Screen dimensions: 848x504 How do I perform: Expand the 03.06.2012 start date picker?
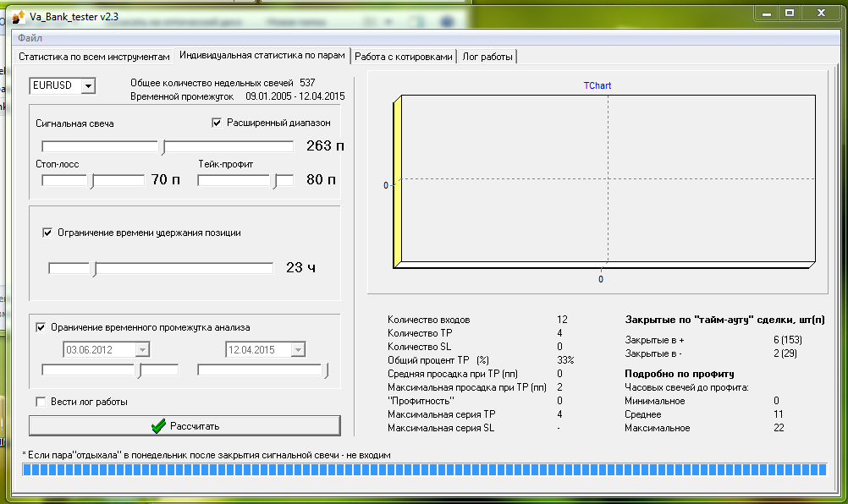pos(142,349)
